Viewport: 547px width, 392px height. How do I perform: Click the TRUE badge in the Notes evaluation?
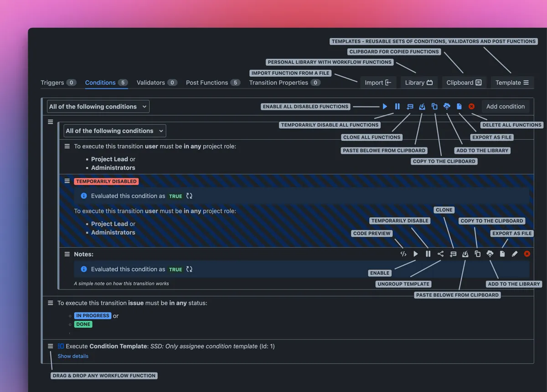point(175,269)
